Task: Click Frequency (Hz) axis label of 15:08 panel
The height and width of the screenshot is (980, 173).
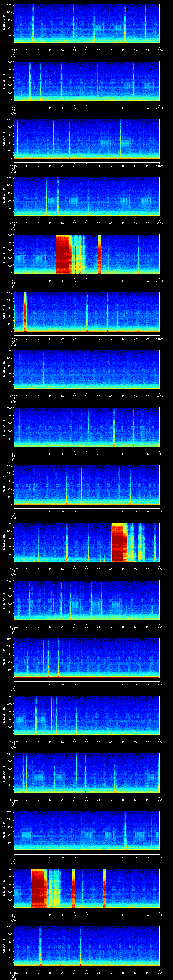Action: coord(4,946)
